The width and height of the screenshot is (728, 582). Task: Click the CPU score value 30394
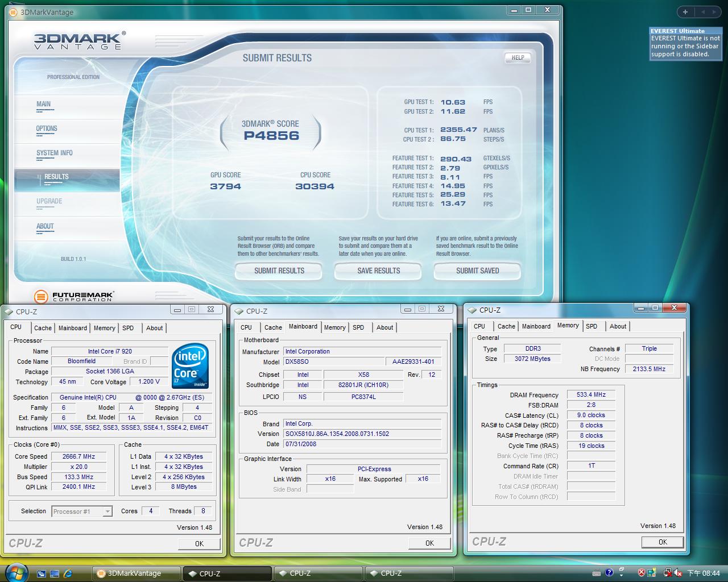pyautogui.click(x=315, y=186)
